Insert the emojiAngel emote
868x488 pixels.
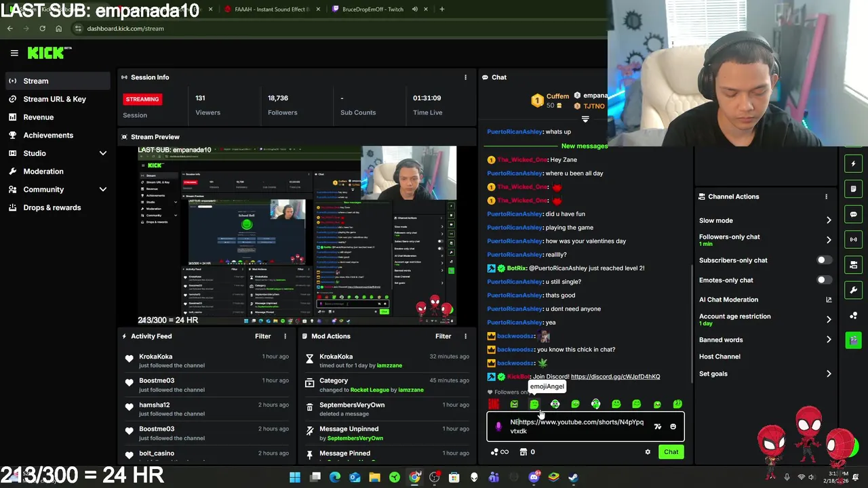[x=534, y=405]
